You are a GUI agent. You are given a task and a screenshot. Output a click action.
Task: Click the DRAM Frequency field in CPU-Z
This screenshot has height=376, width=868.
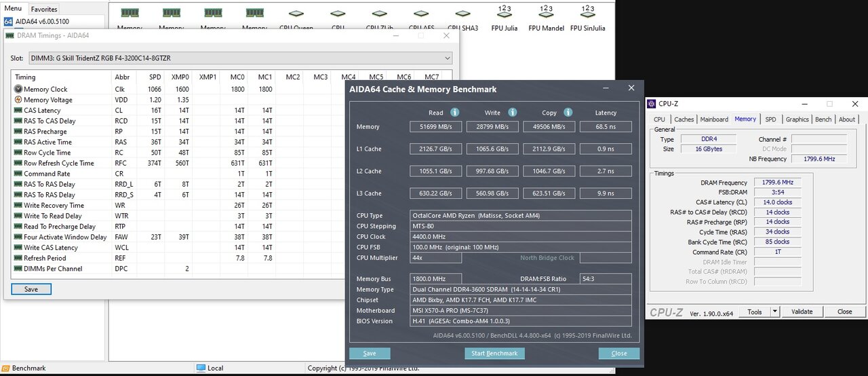tap(776, 183)
